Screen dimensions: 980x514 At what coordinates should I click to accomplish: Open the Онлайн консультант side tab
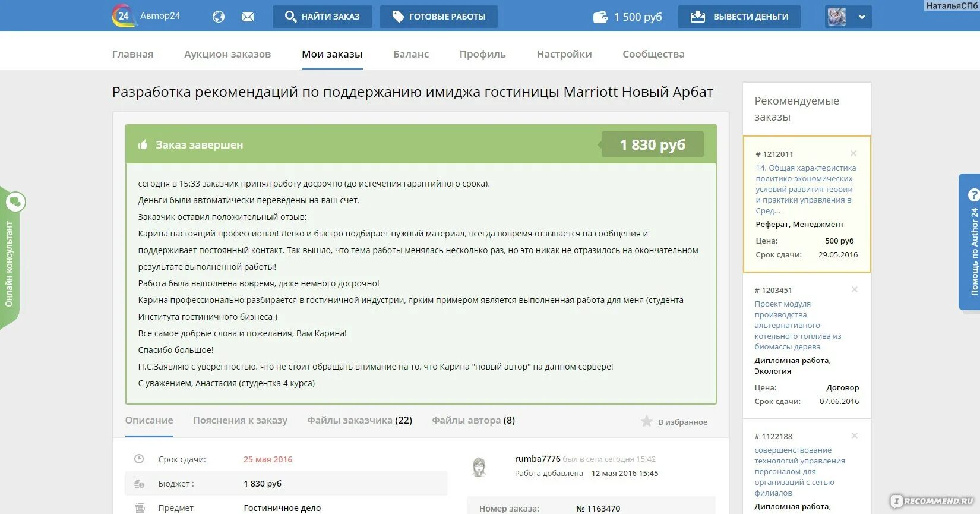click(9, 264)
